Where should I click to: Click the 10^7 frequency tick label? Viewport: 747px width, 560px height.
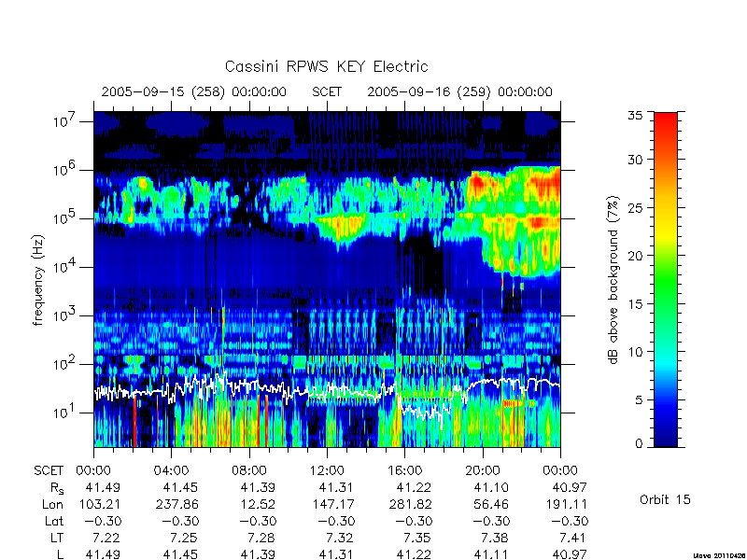click(64, 121)
